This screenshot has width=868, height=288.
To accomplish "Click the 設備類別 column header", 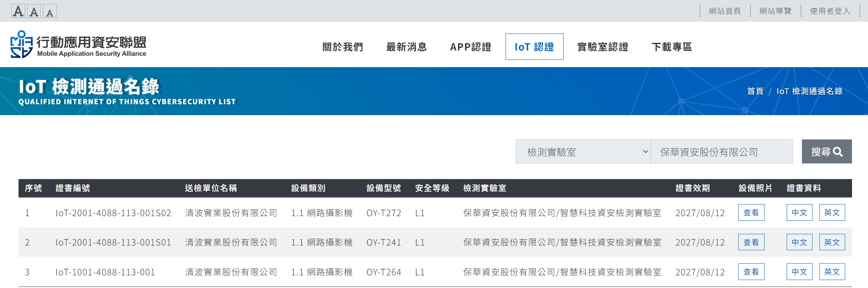I will coord(308,188).
